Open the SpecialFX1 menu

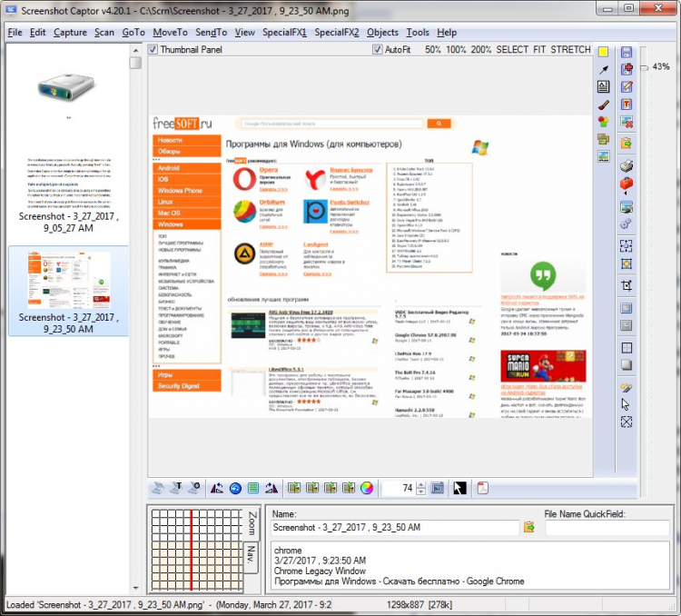click(x=284, y=32)
